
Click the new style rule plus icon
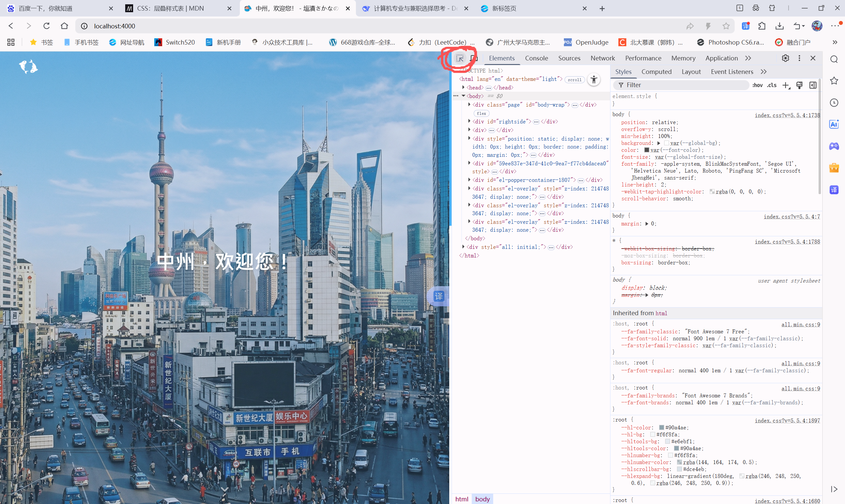coord(786,85)
